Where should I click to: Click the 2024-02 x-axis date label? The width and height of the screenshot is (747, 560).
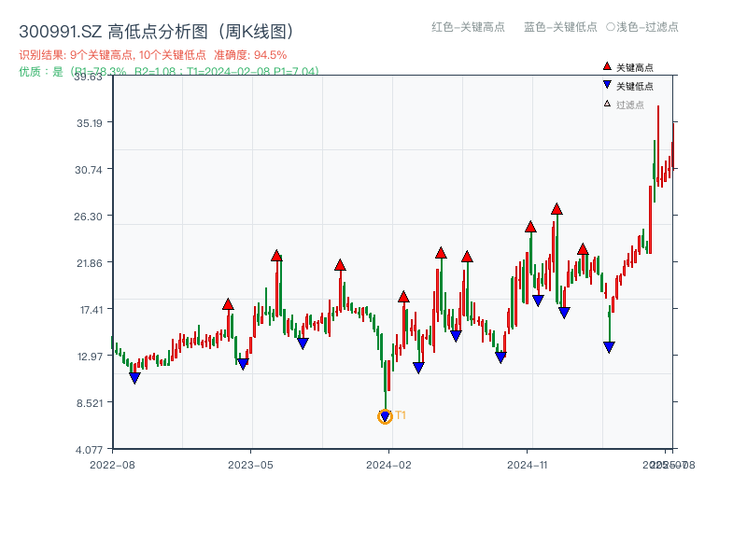388,465
